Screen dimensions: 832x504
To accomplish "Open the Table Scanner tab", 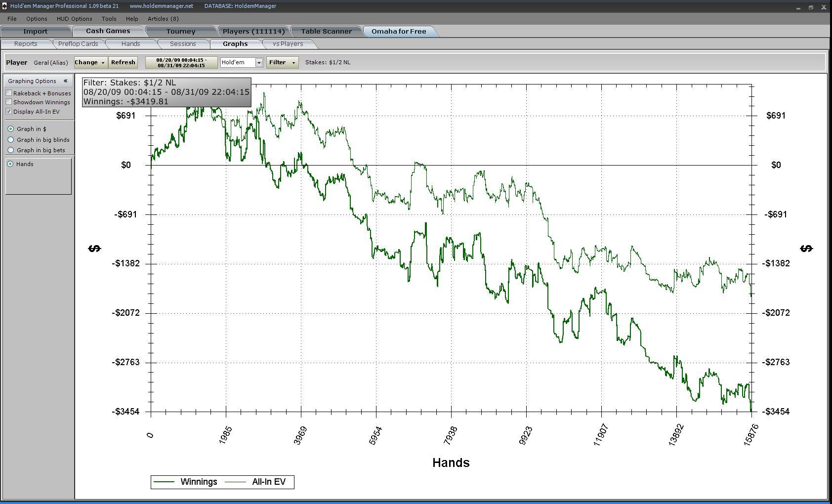I will pyautogui.click(x=327, y=31).
